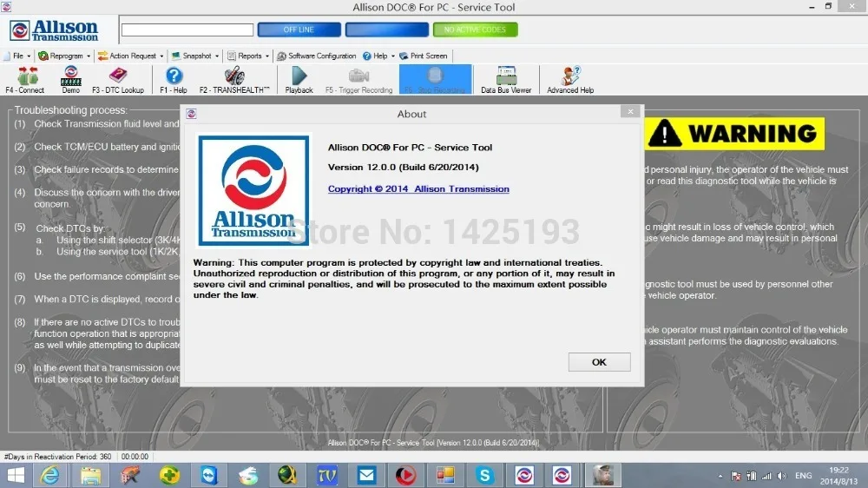This screenshot has height=488, width=868.
Task: Expand the File dropdown arrow
Action: click(29, 56)
